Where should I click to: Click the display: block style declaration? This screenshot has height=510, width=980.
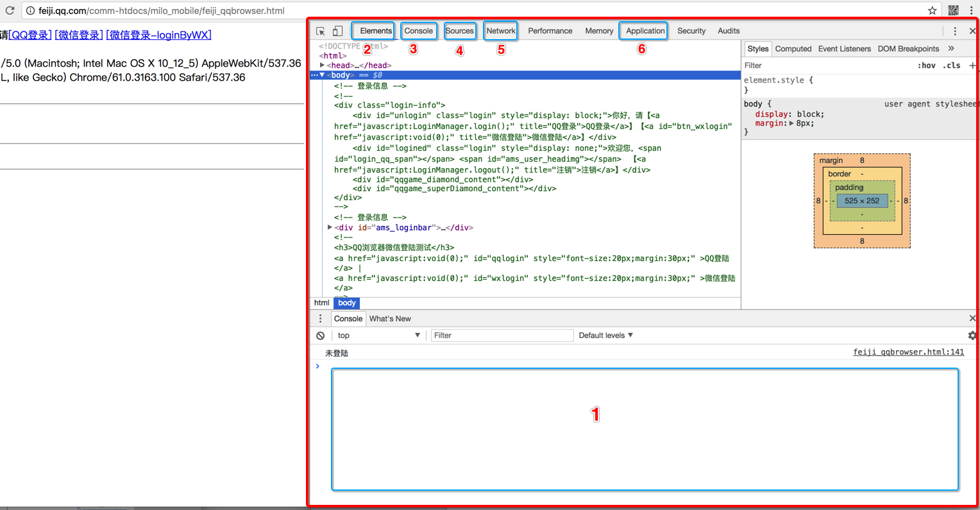[790, 114]
